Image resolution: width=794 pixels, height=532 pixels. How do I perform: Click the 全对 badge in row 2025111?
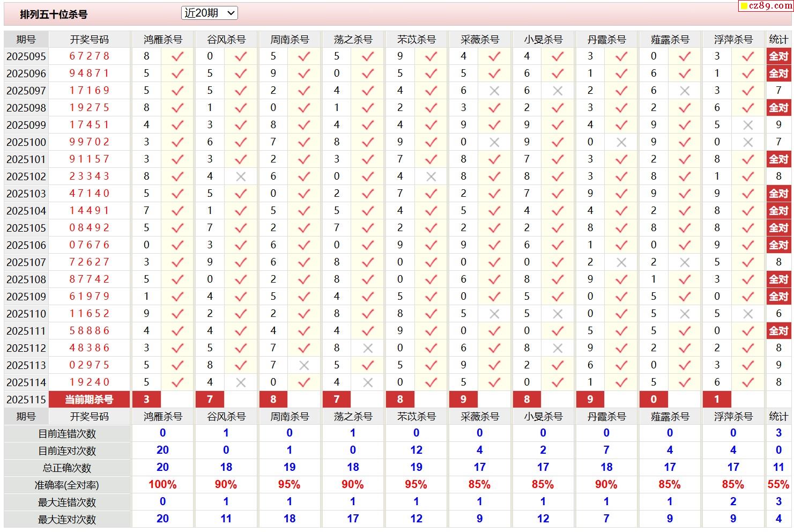[x=778, y=331]
